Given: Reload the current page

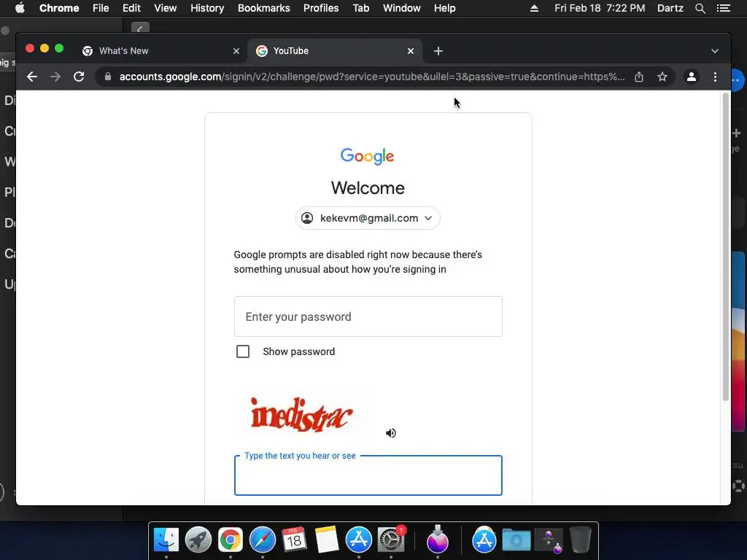Looking at the screenshot, I should coord(79,77).
